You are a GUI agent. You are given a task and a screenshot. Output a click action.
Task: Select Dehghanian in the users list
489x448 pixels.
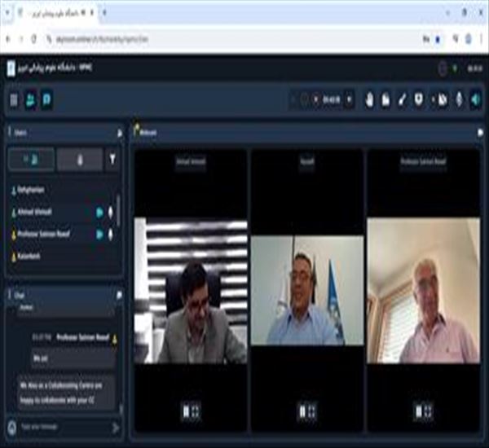point(31,190)
